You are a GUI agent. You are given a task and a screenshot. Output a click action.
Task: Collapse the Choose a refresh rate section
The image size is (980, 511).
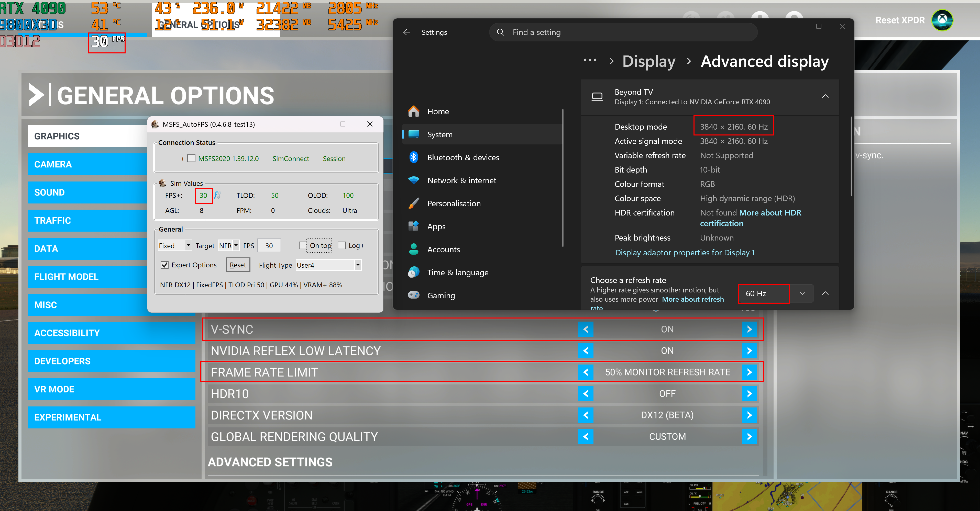(825, 293)
